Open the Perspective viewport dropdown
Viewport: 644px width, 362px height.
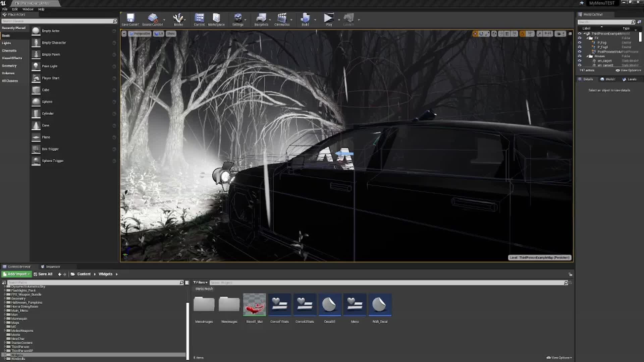point(140,34)
